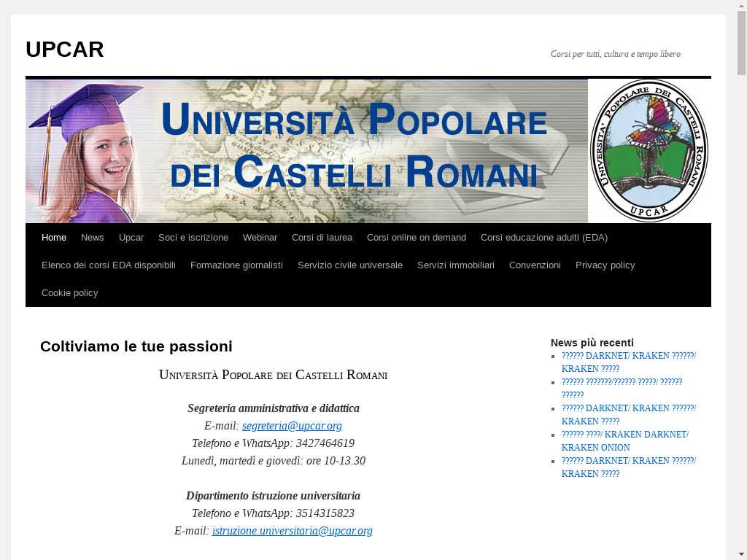Open second recent news link with only question marks
The image size is (747, 560).
[622, 388]
